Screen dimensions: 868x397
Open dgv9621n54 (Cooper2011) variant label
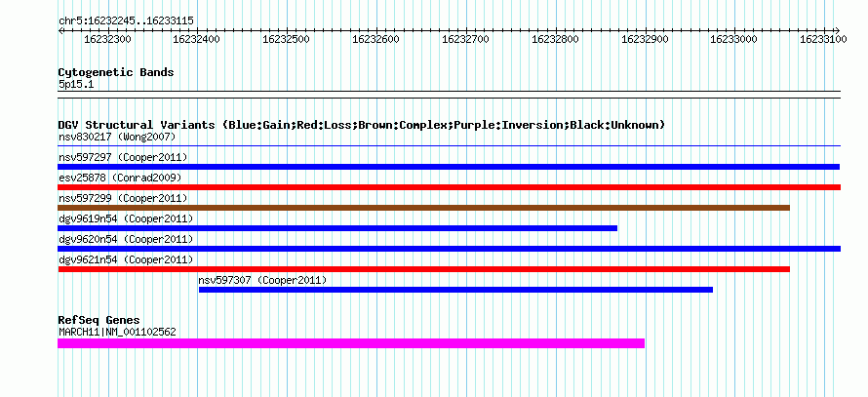coord(126,259)
